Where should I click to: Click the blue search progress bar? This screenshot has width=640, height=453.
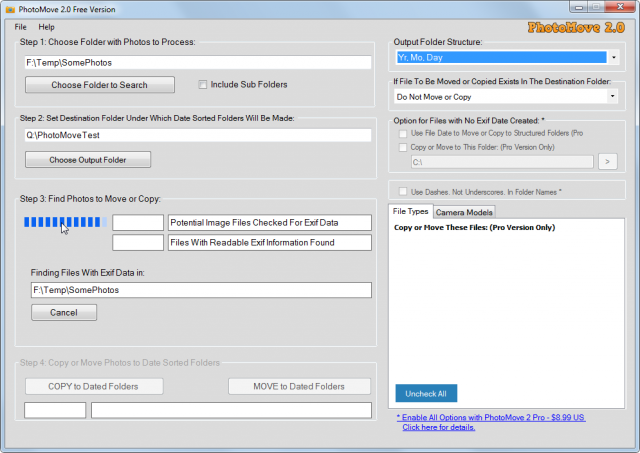click(x=65, y=222)
